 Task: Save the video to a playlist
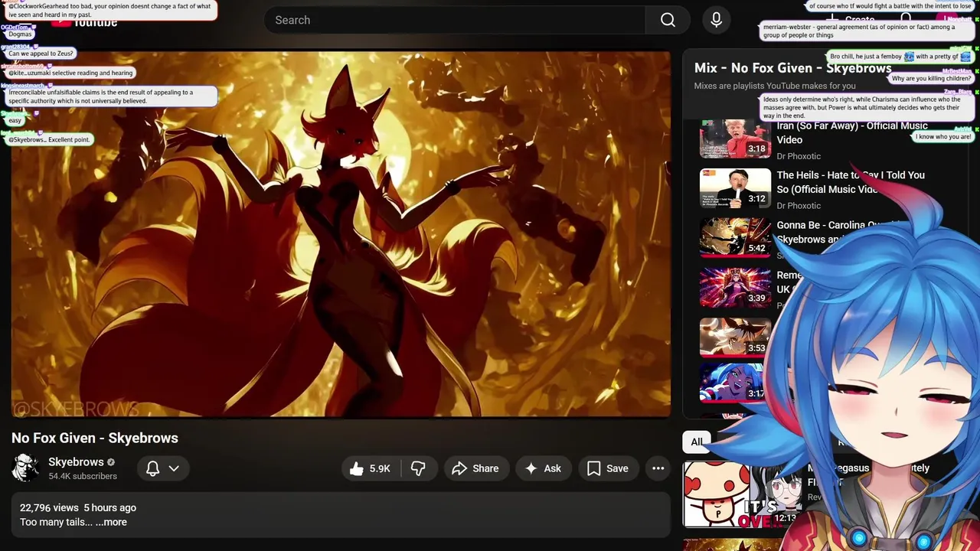pyautogui.click(x=608, y=468)
